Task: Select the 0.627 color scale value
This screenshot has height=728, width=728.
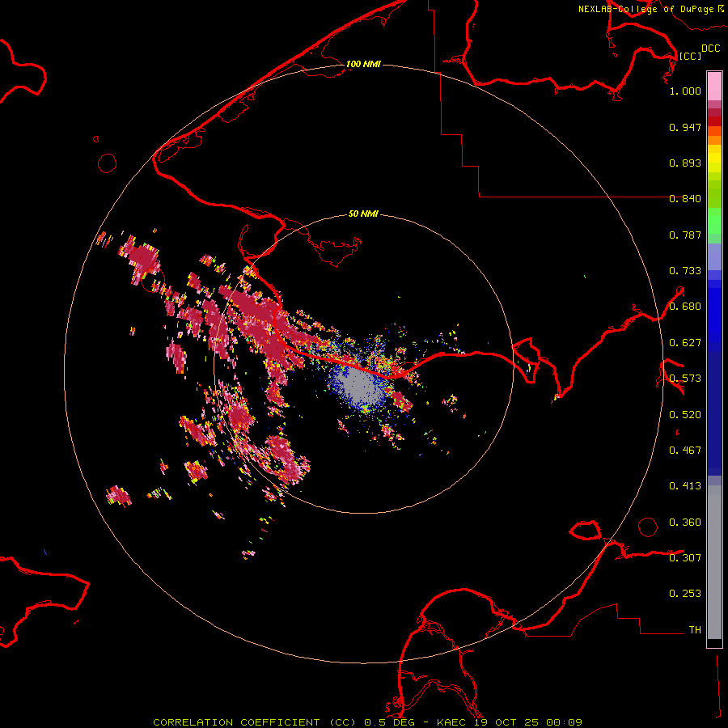Action: (x=685, y=343)
